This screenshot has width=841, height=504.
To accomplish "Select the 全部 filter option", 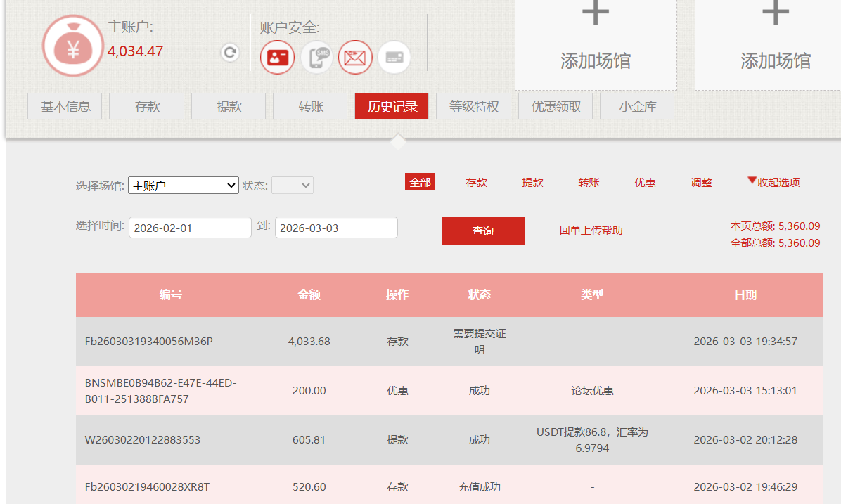I will (420, 182).
